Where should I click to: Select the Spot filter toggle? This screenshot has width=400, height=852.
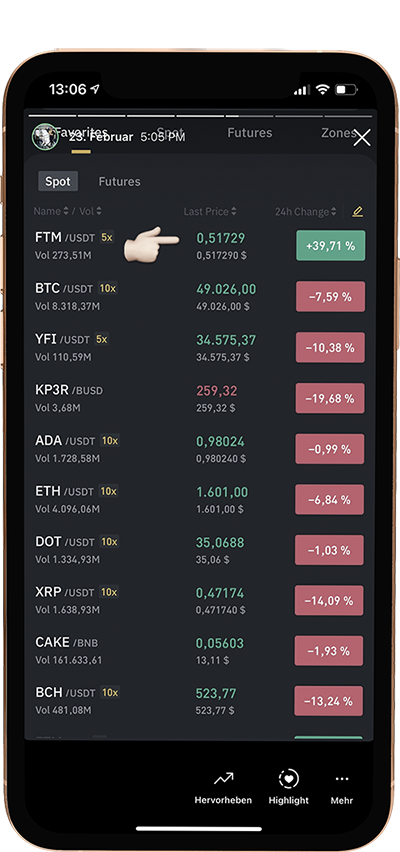click(58, 181)
